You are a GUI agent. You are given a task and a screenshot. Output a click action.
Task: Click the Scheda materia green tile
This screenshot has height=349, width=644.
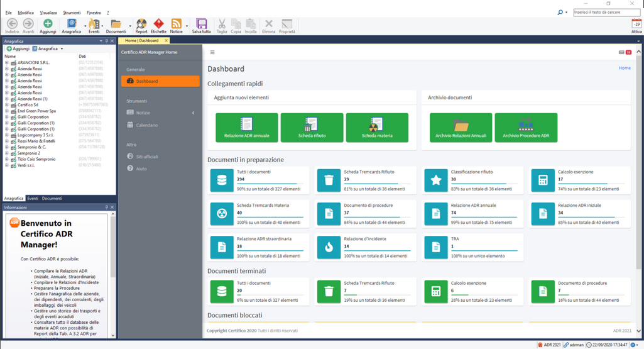coord(377,128)
